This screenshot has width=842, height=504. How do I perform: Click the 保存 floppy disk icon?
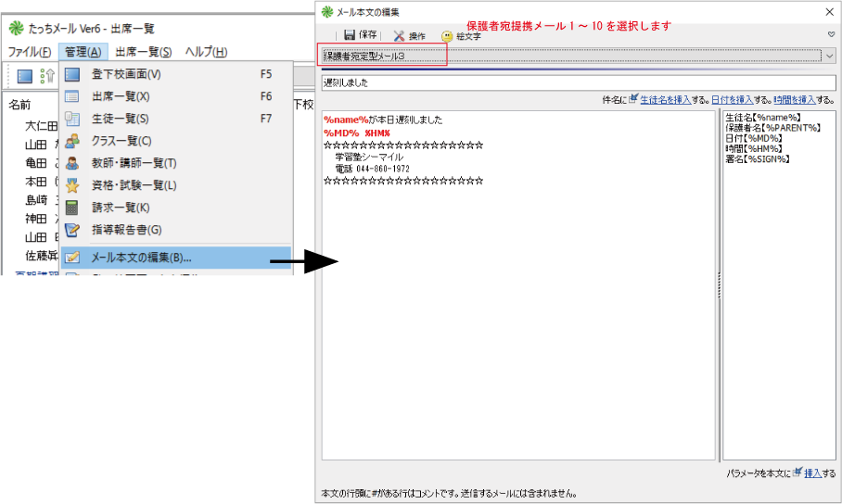point(350,35)
